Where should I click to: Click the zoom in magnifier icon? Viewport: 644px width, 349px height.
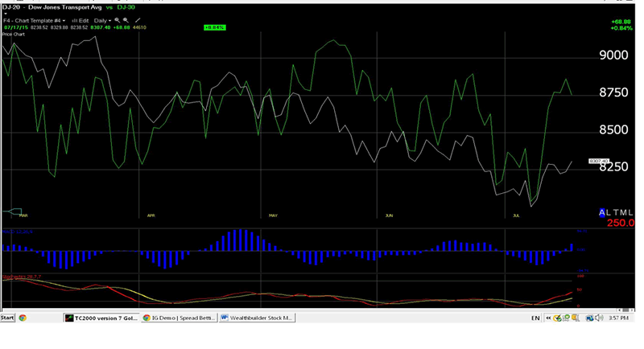tap(117, 20)
